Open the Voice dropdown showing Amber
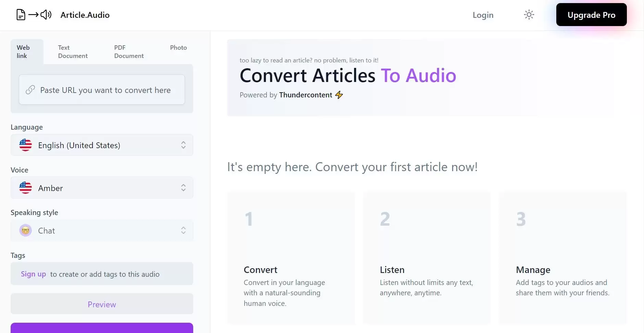This screenshot has height=333, width=644. coord(102,188)
